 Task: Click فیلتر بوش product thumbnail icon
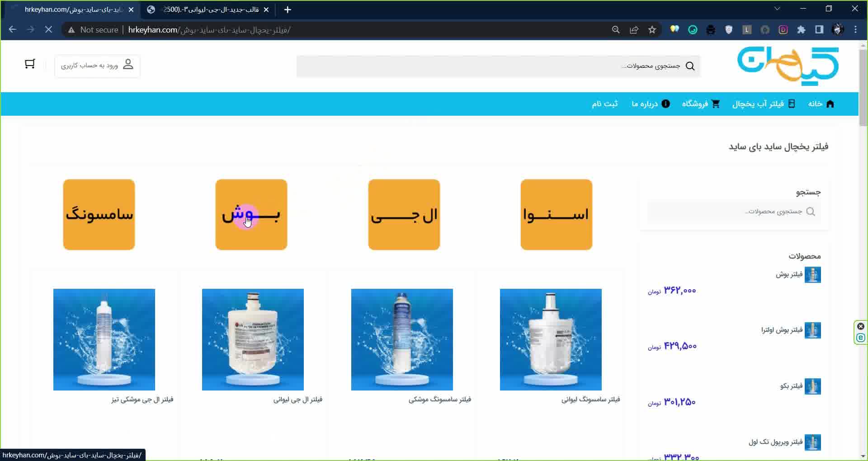point(813,275)
